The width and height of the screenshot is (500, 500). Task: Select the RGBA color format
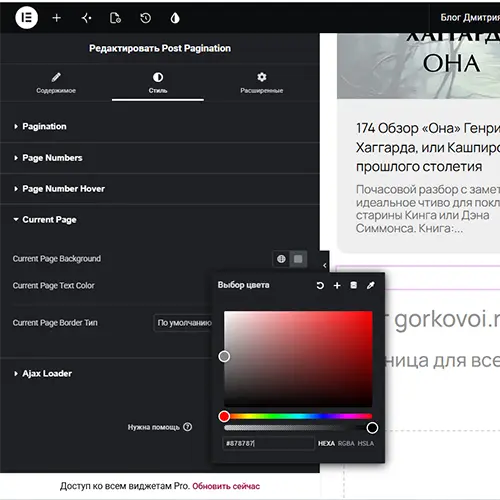346,443
